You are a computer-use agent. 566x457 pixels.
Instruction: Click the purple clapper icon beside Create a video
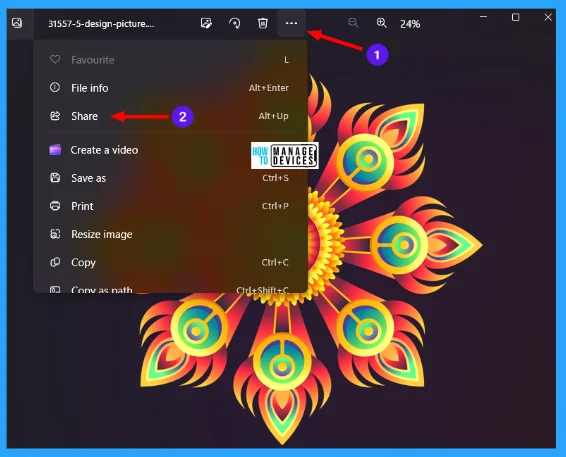(55, 149)
